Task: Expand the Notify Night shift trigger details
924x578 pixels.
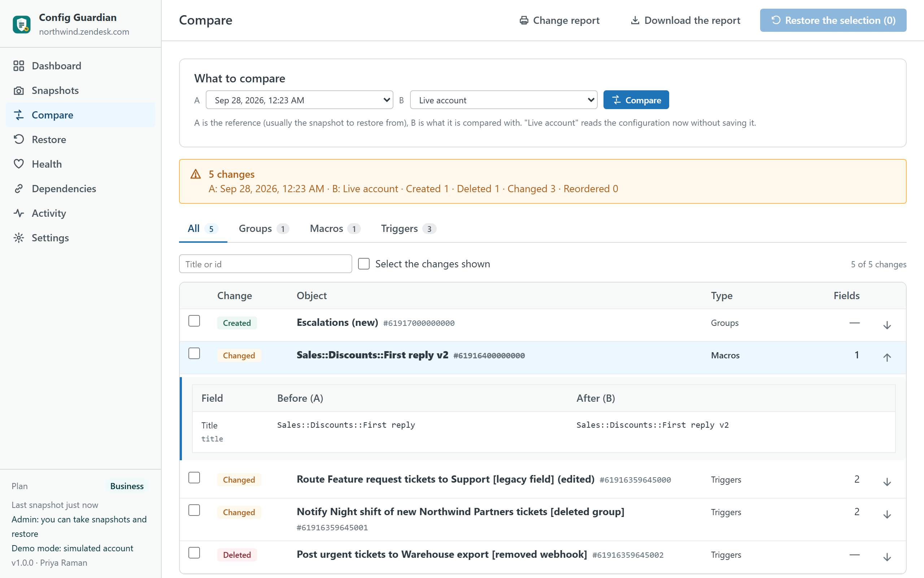Action: (887, 514)
